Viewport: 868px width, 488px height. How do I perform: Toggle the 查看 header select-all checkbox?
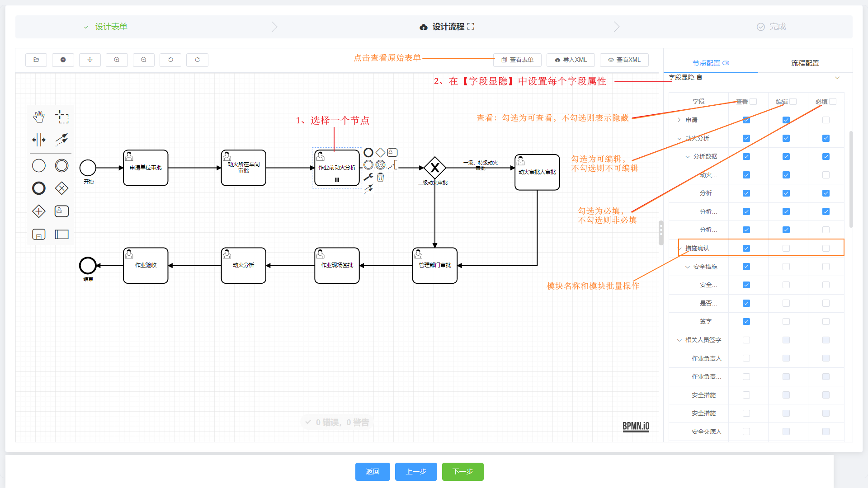[x=753, y=102]
